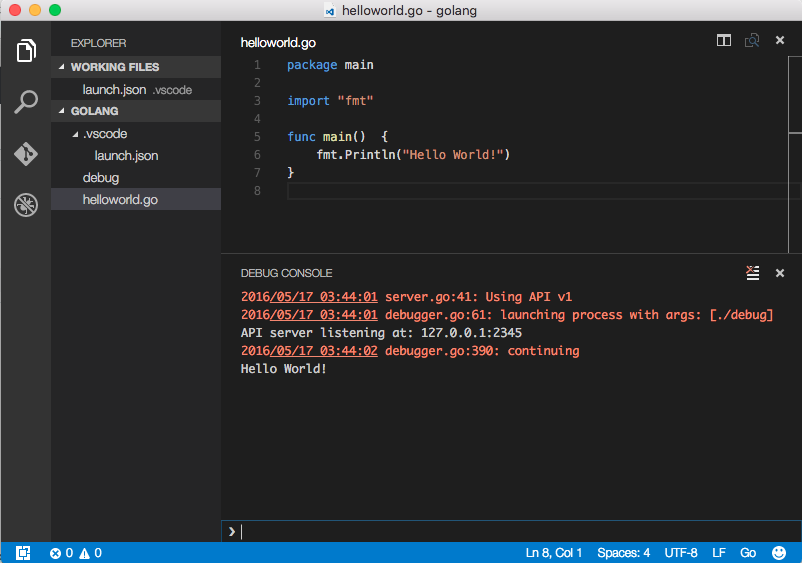Image resolution: width=802 pixels, height=563 pixels.
Task: Click the macOS green zoom button
Action: pos(55,10)
